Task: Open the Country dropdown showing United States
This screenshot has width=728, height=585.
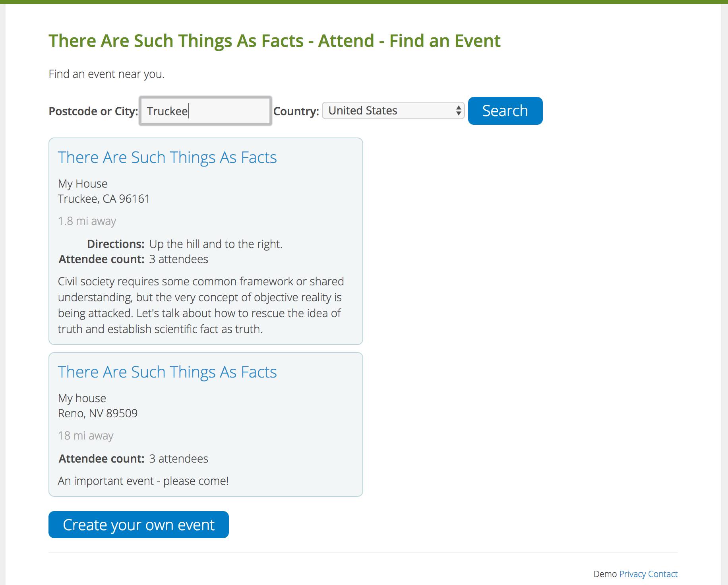Action: 393,110
